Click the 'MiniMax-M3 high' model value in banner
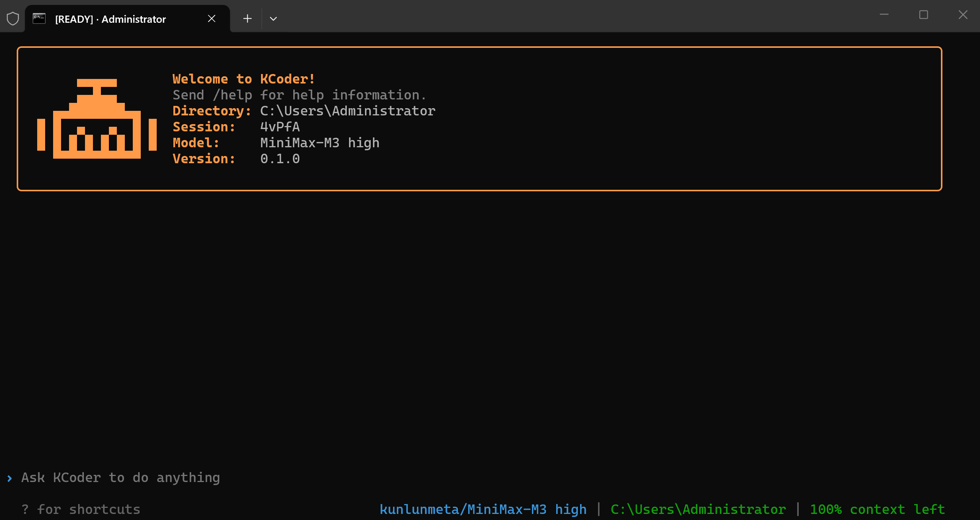This screenshot has width=980, height=520. (320, 143)
